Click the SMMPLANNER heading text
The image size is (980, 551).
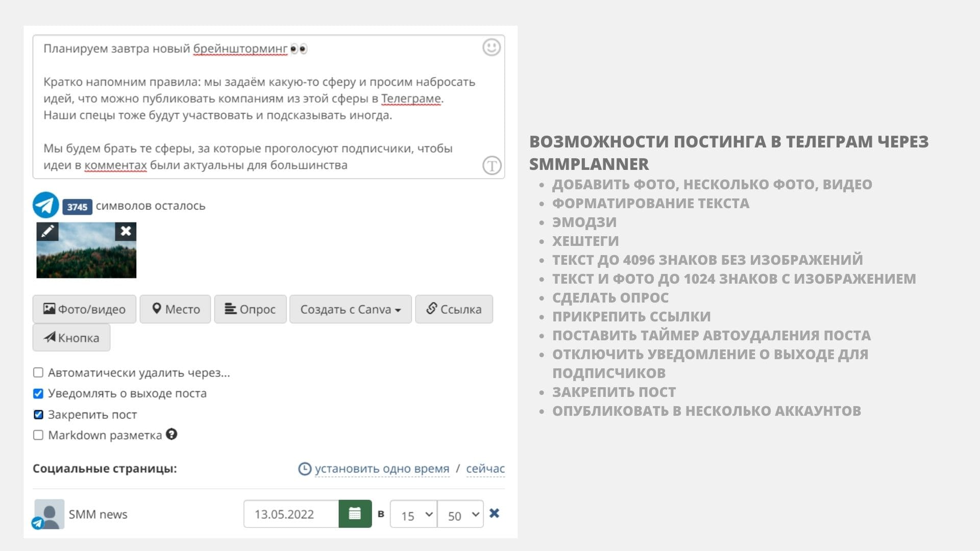[589, 164]
